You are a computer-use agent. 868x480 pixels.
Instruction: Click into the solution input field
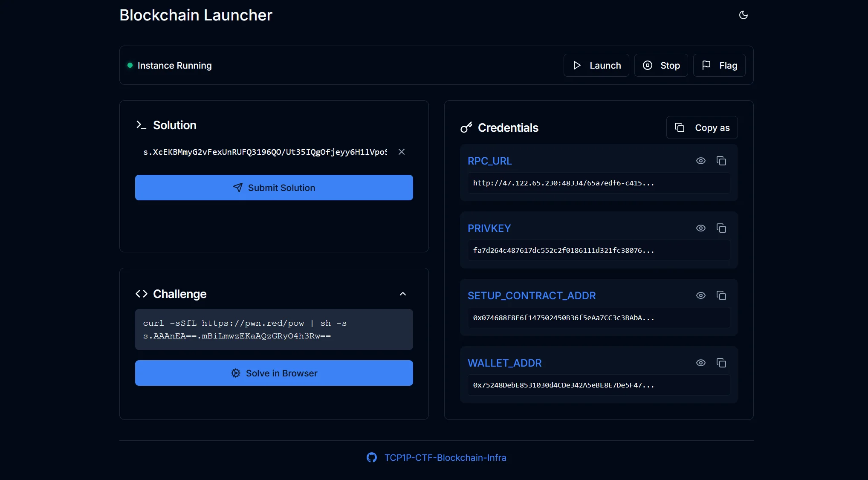[264, 152]
